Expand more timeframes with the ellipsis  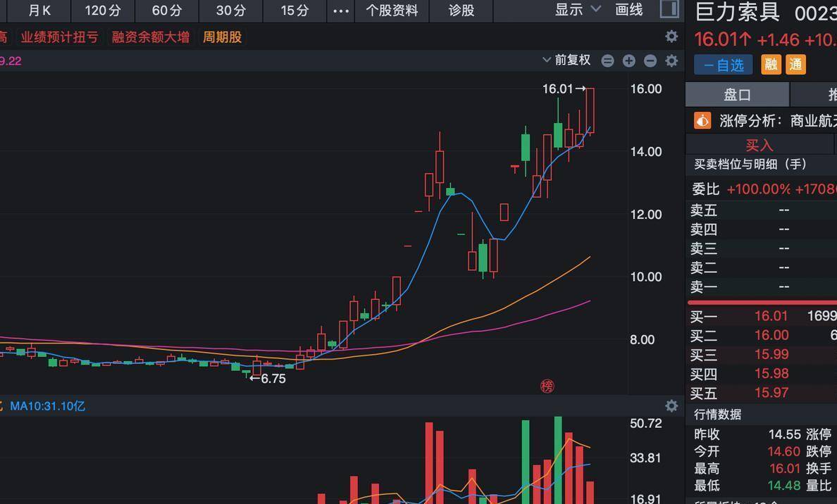point(340,11)
